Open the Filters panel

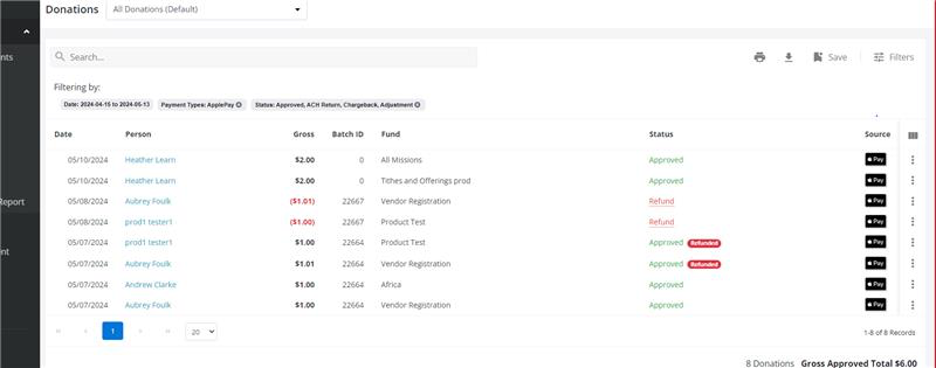894,57
